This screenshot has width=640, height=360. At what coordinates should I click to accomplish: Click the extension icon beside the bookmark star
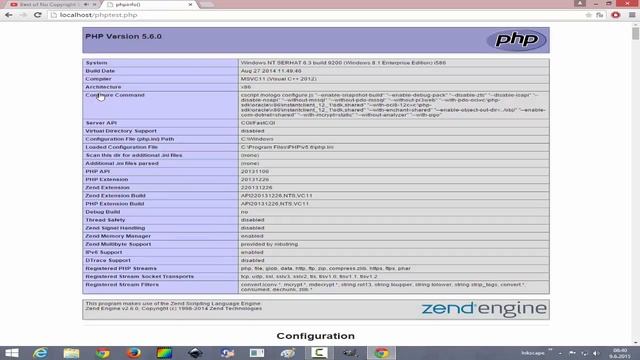pos(600,15)
